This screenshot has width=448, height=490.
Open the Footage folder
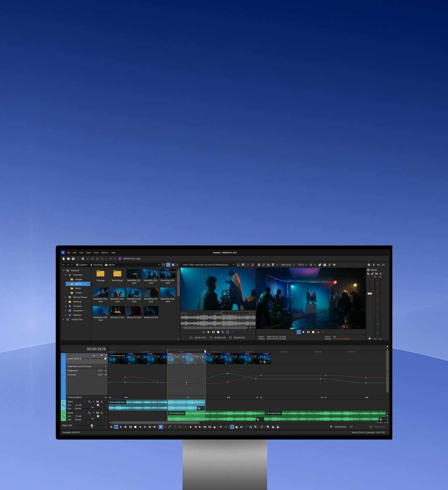[x=100, y=275]
